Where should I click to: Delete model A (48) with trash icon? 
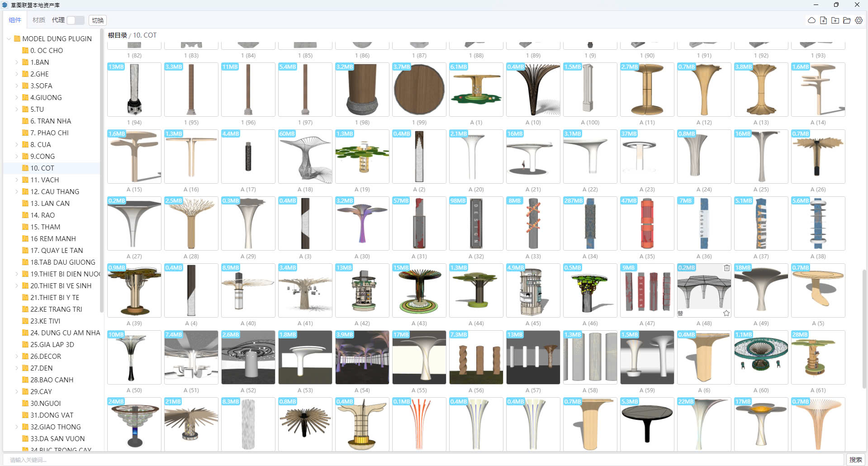pyautogui.click(x=726, y=268)
